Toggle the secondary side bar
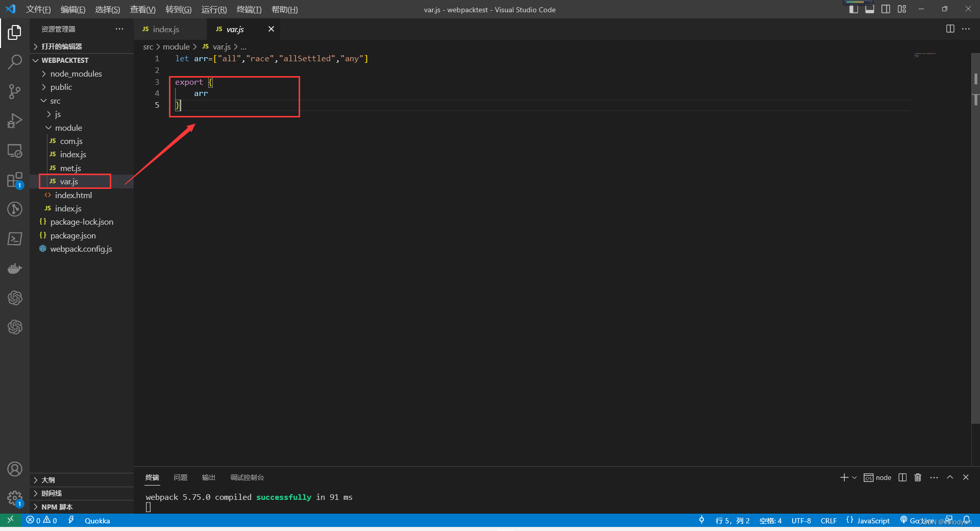Image resolution: width=980 pixels, height=531 pixels. click(886, 9)
